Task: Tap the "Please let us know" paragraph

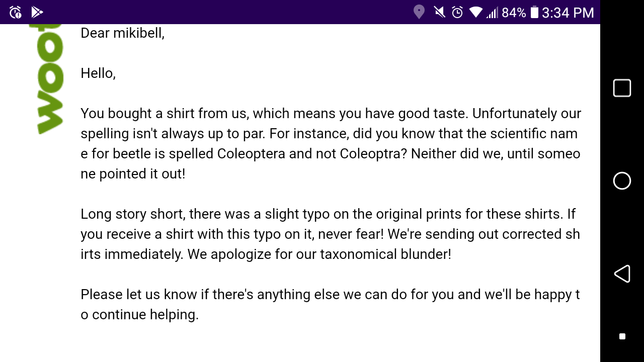Action: (330, 305)
